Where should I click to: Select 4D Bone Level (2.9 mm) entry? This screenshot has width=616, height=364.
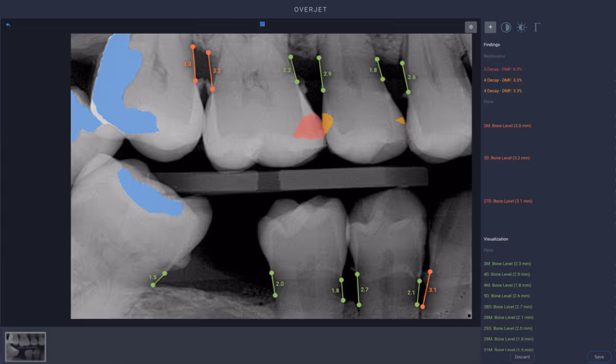tap(507, 274)
